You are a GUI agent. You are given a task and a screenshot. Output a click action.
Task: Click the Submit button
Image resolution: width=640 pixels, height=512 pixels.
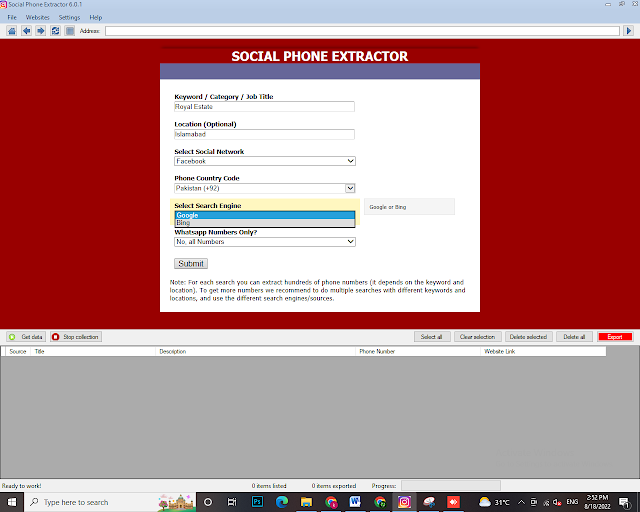point(191,264)
